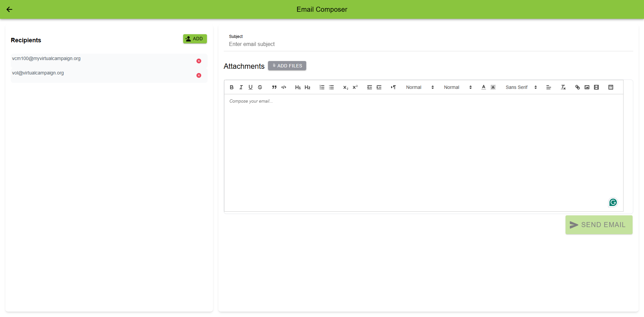Open the text color picker

[483, 87]
